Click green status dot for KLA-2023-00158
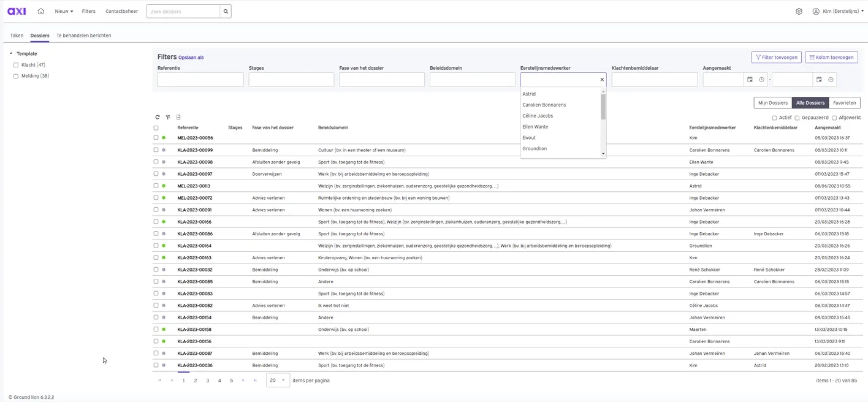Image resolution: width=868 pixels, height=402 pixels. pos(164,330)
